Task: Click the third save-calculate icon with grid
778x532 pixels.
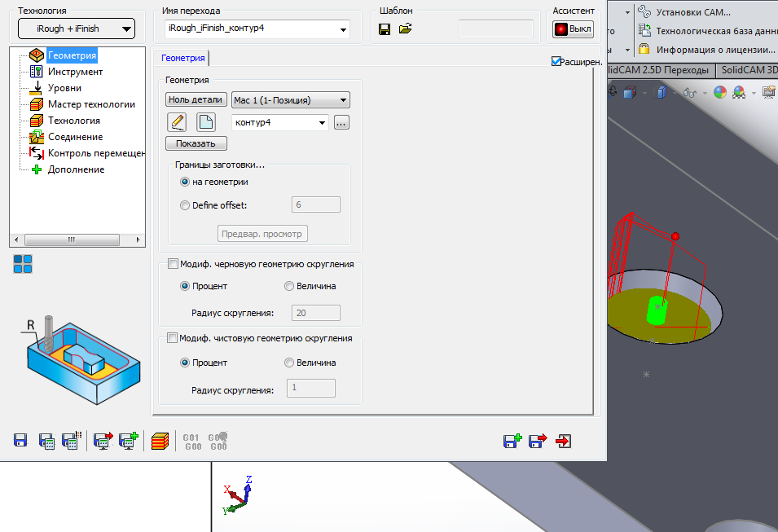Action: click(x=72, y=441)
